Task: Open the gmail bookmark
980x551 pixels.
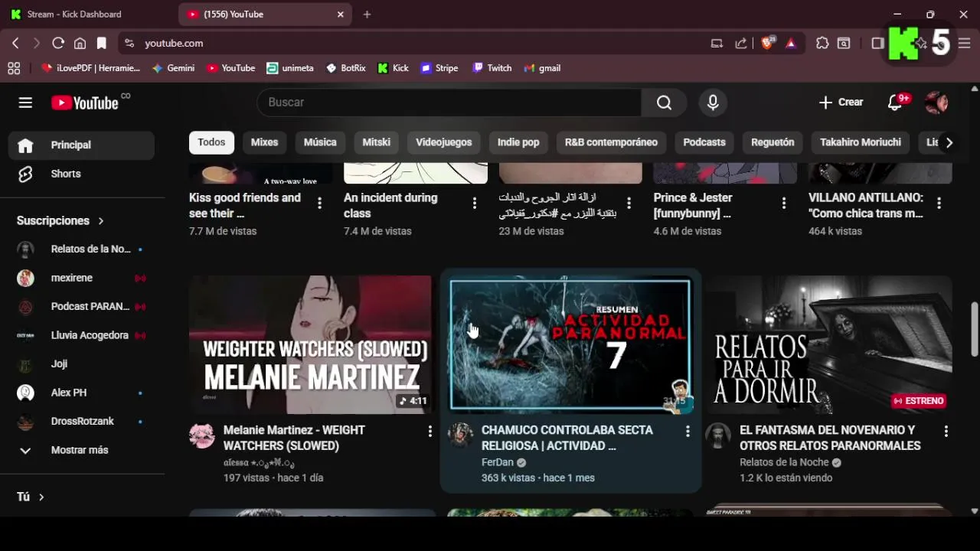Action: tap(542, 68)
